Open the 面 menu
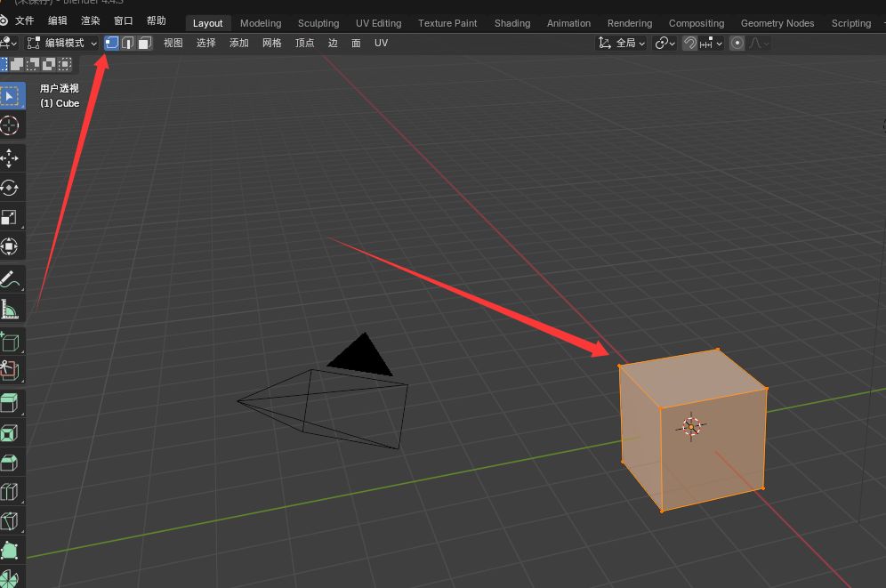The image size is (886, 588). [x=356, y=43]
